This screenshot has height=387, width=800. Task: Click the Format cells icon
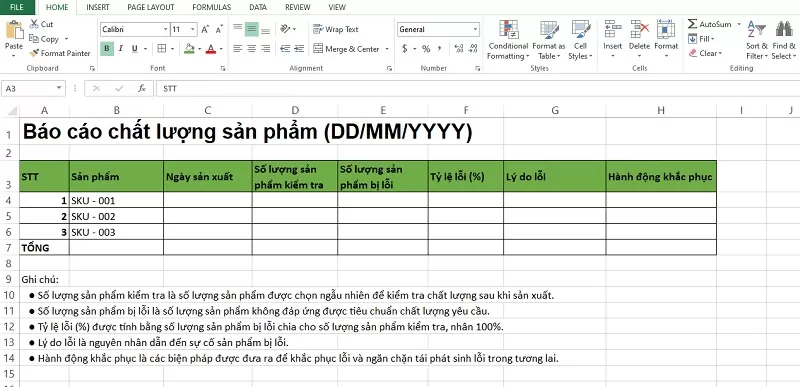click(x=666, y=30)
